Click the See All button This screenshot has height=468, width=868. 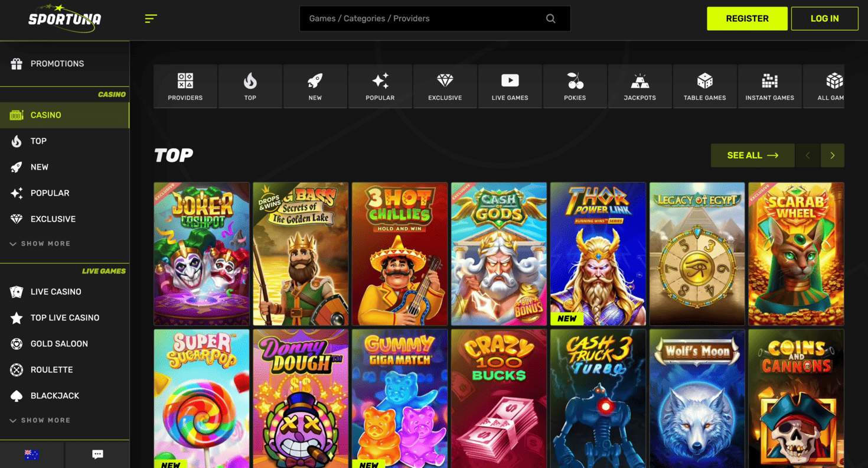pyautogui.click(x=753, y=155)
